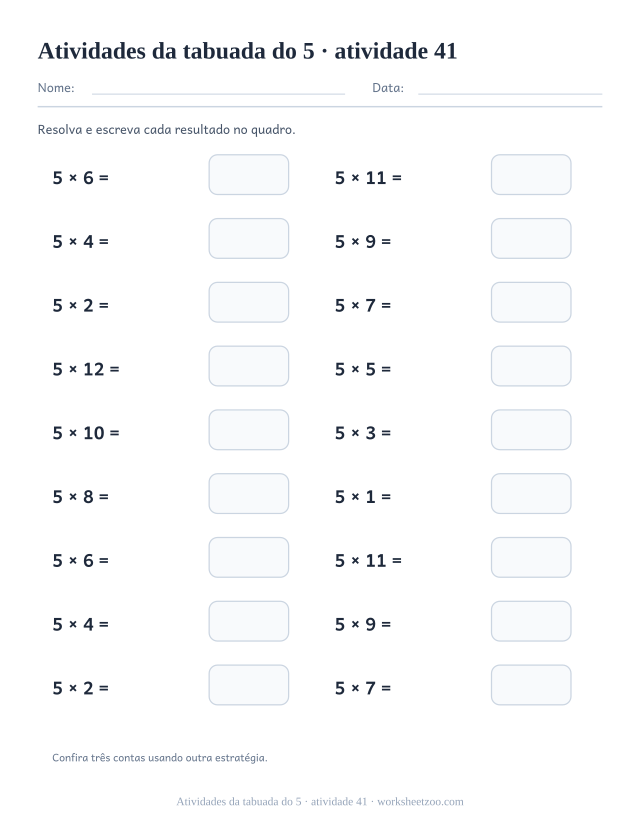Viewport: 640px width, 829px height.
Task: Click the Nome blank line
Action: (x=218, y=94)
